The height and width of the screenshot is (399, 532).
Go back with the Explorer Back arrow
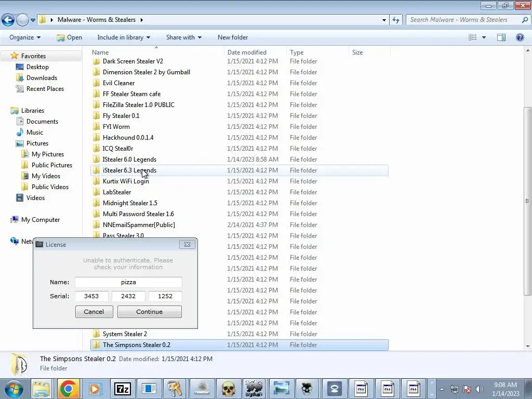click(x=8, y=20)
